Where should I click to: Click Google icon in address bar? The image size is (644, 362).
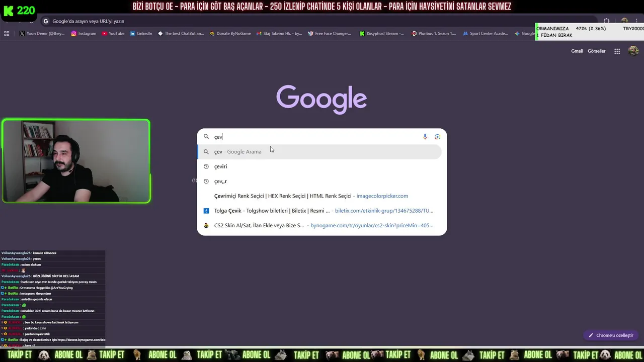pos(46,21)
